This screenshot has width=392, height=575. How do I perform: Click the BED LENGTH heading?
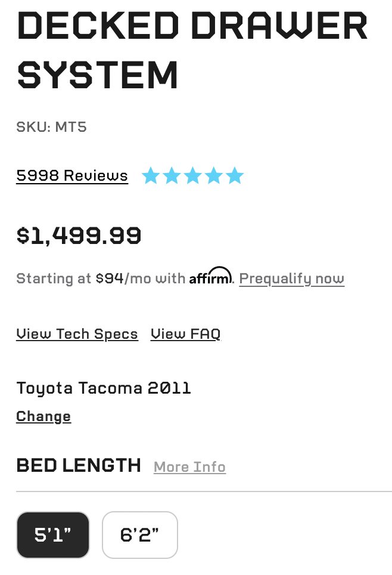(x=79, y=466)
